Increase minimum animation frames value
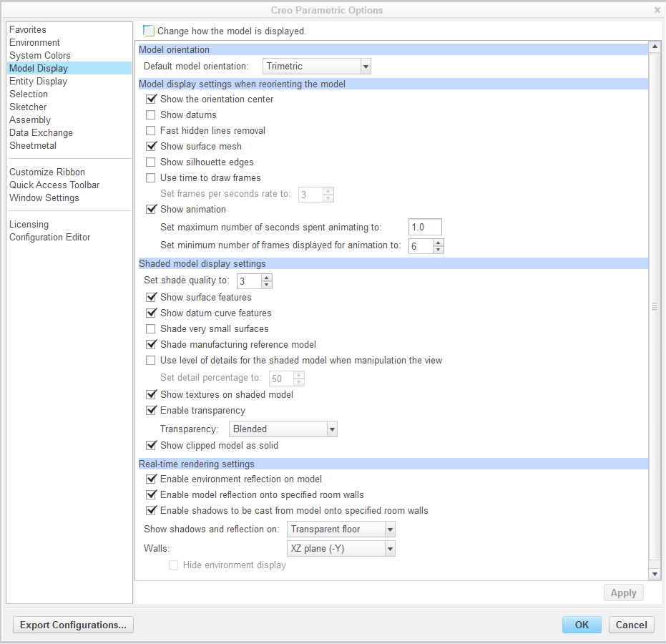Image resolution: width=666 pixels, height=644 pixels. [x=439, y=243]
